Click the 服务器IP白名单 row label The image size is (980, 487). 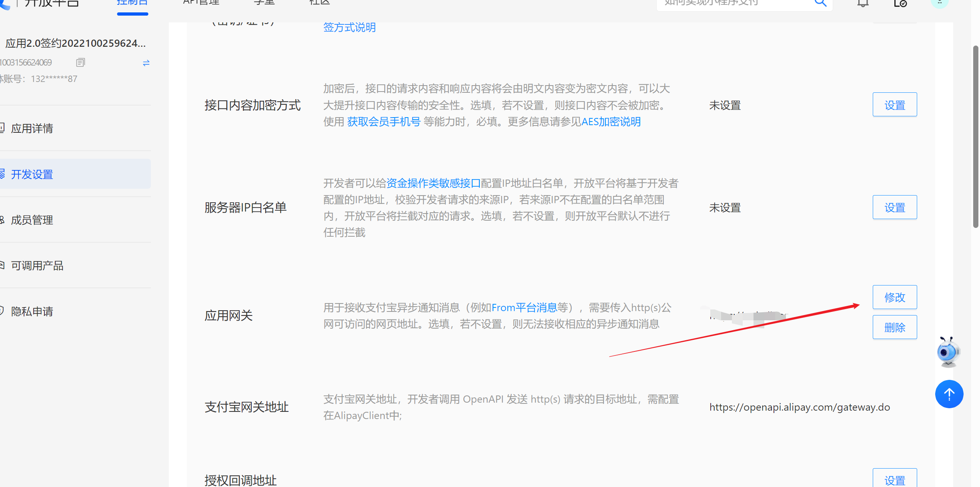point(245,208)
